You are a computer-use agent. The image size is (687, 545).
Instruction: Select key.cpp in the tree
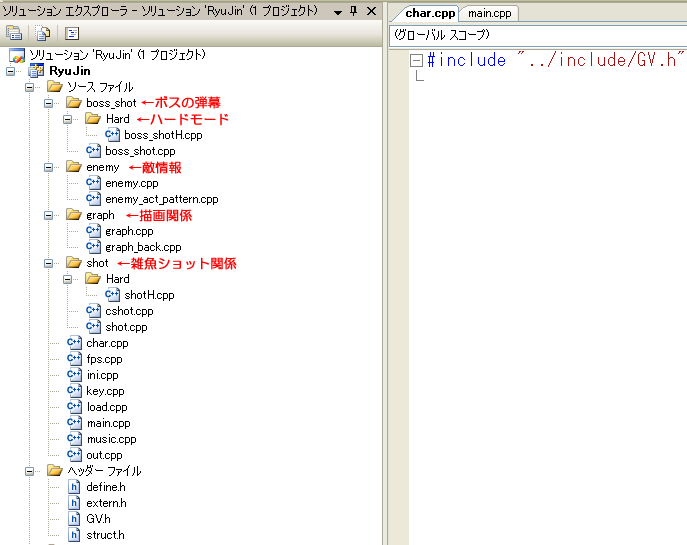tap(105, 391)
